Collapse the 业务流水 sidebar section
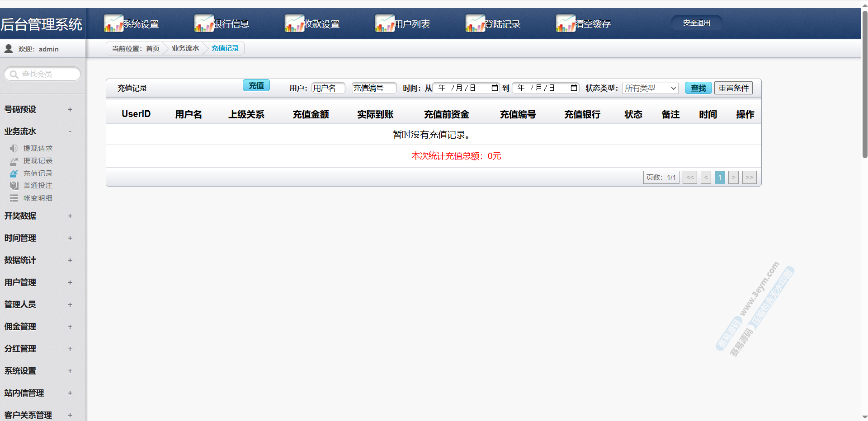The image size is (868, 421). pos(70,131)
